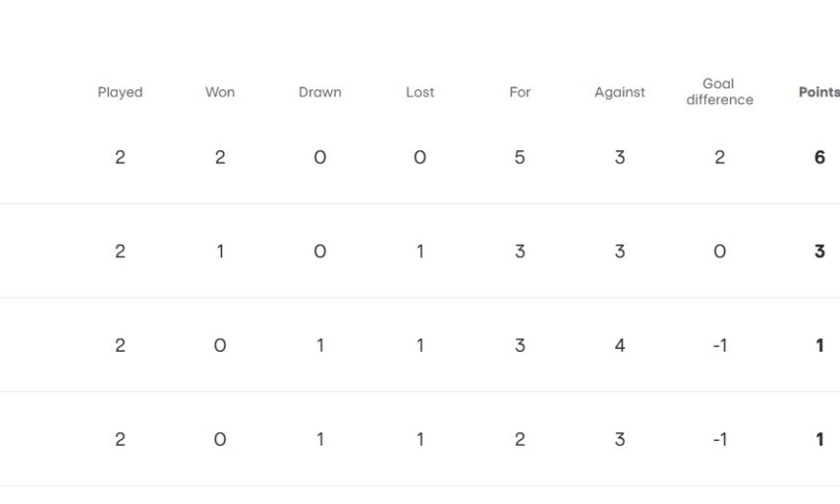Click the Won column header
The width and height of the screenshot is (840, 504).
(220, 92)
